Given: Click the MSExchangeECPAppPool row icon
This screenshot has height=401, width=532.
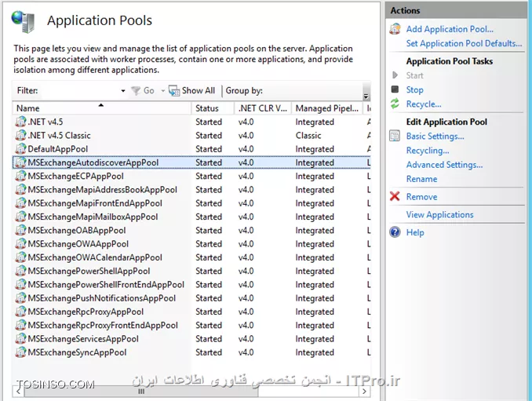Looking at the screenshot, I should click(x=20, y=176).
